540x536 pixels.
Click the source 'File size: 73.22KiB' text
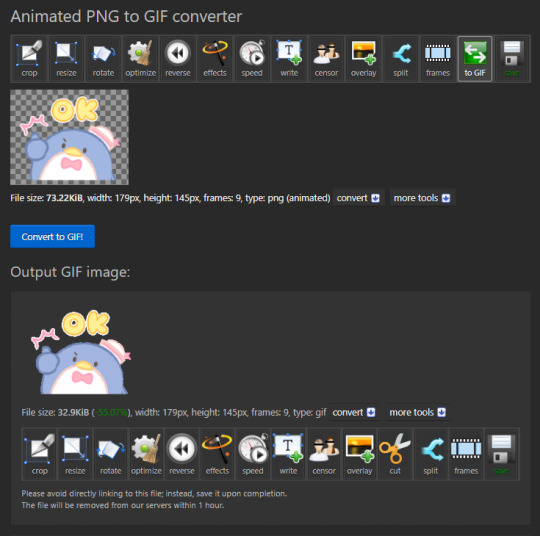46,198
